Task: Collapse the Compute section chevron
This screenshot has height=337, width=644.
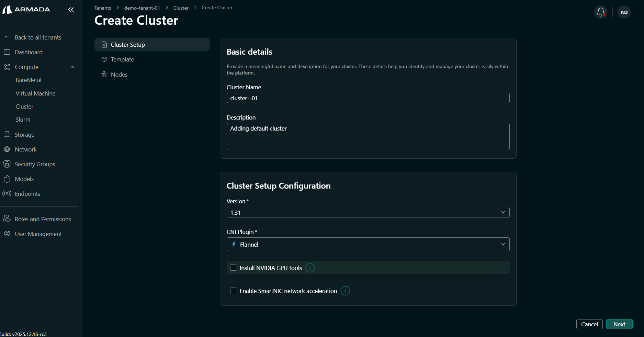Action: [72, 67]
